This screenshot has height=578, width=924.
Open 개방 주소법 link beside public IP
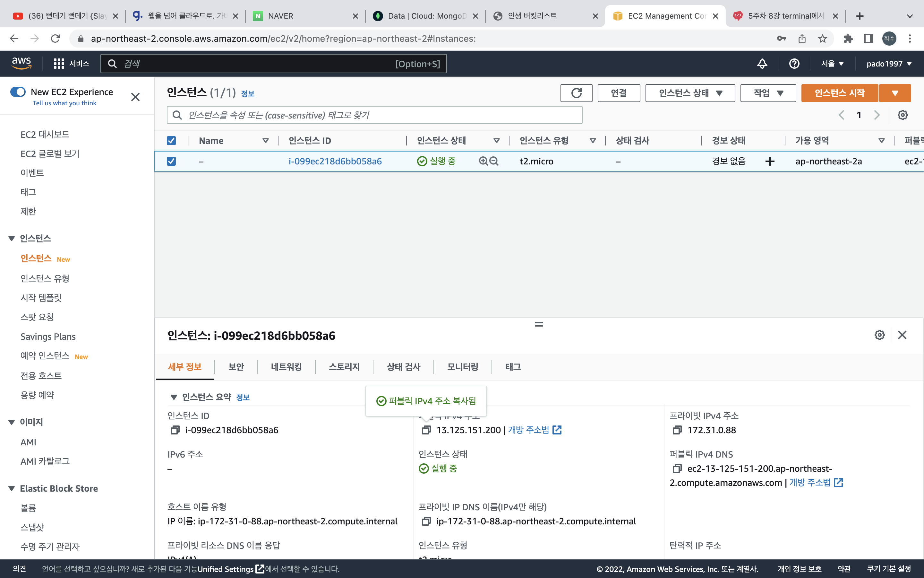tap(535, 430)
